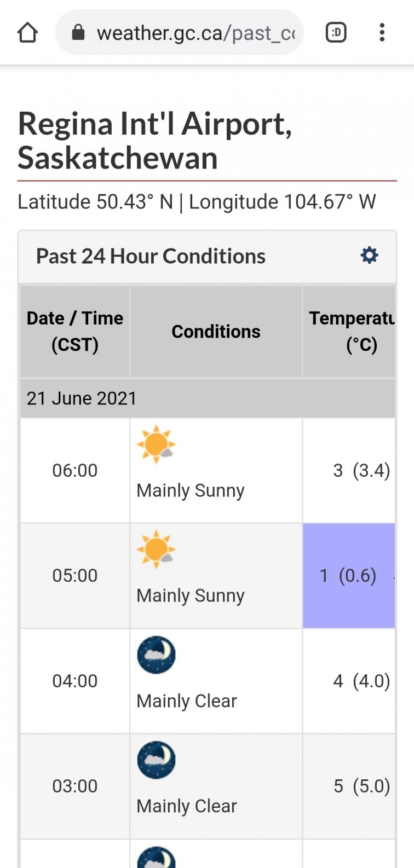Tap the 3 (3.4) temperature value
This screenshot has width=414, height=868.
coord(361,470)
